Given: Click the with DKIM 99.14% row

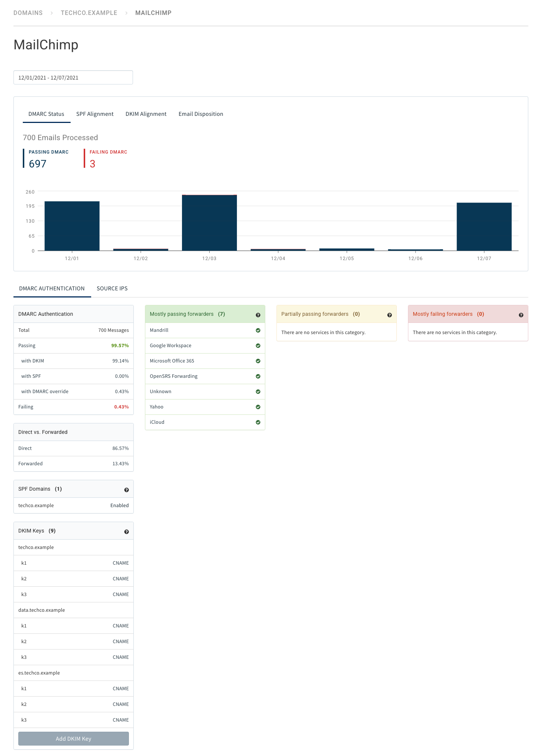Looking at the screenshot, I should [74, 361].
